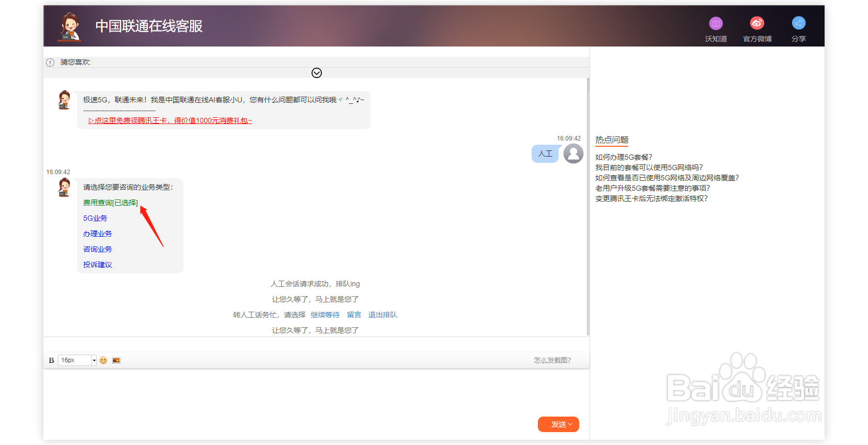This screenshot has width=868, height=445.
Task: Click the insert image icon
Action: [x=116, y=360]
